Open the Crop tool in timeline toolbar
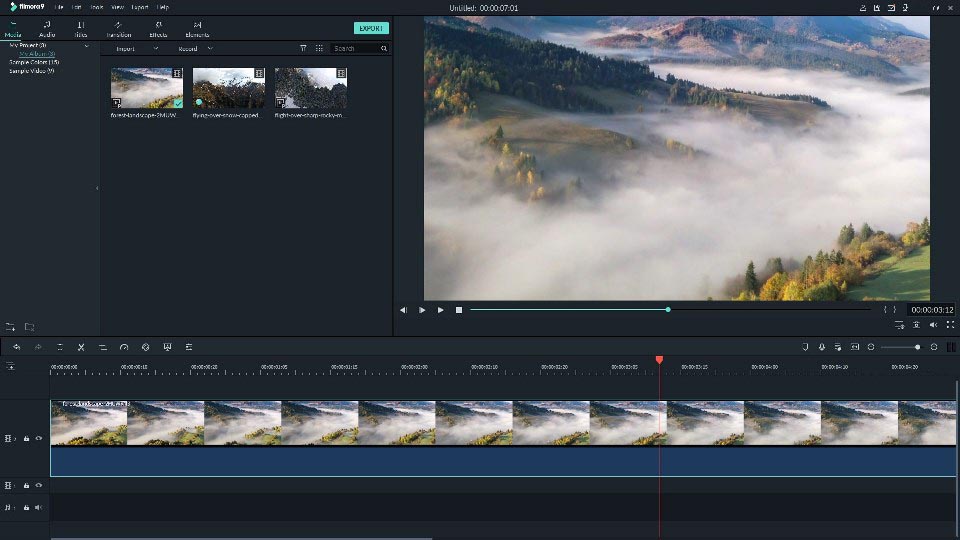 102,347
